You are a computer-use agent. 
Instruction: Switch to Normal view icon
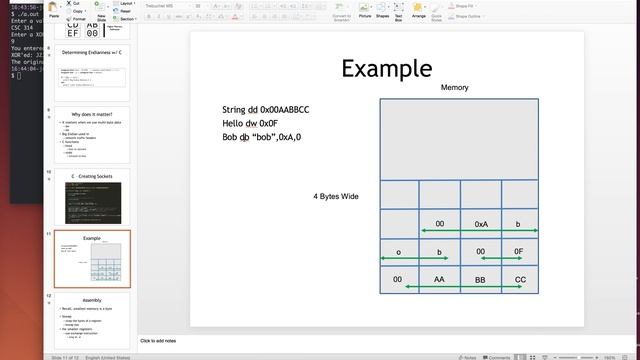tap(520, 358)
